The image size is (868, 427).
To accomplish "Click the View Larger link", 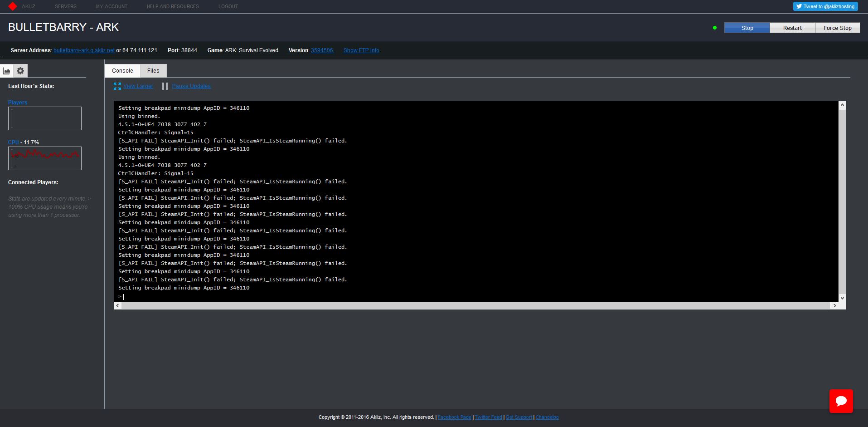I will [138, 86].
